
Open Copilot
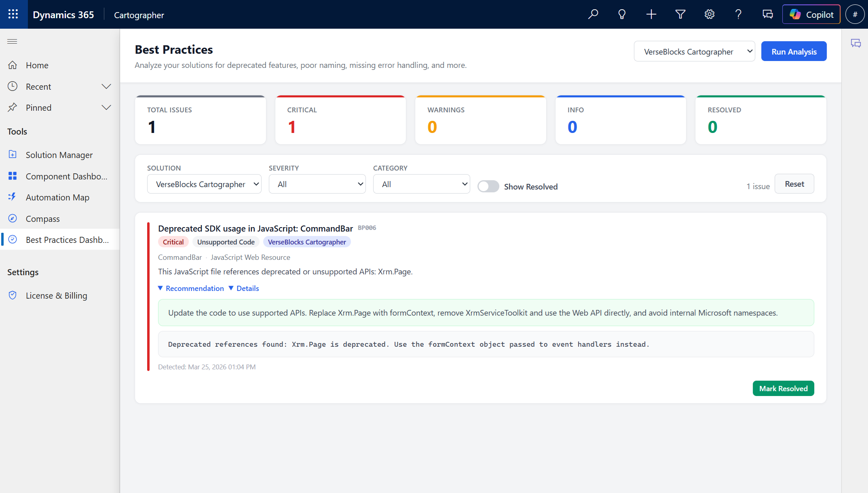811,15
